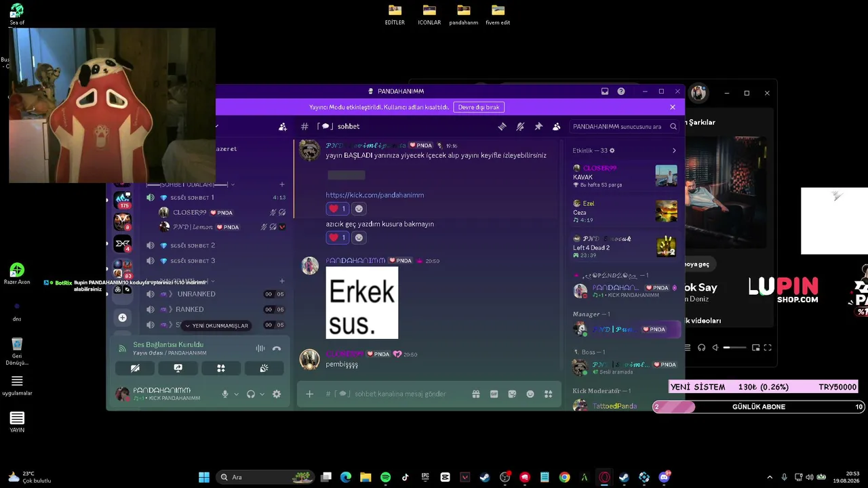Click the Windows Start button
This screenshot has width=868, height=488.
204,477
